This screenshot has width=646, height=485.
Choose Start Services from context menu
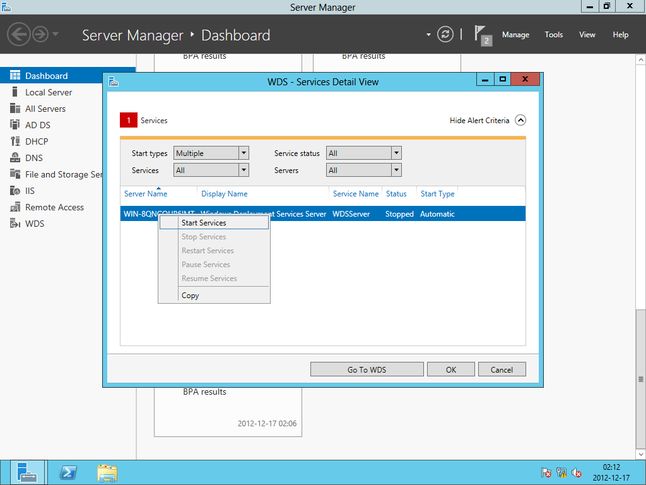pyautogui.click(x=214, y=223)
